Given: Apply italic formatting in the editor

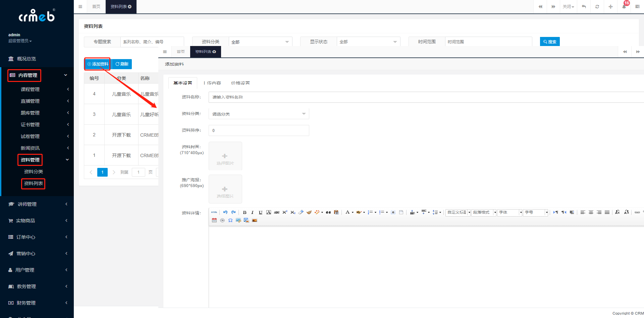Looking at the screenshot, I should [x=252, y=212].
